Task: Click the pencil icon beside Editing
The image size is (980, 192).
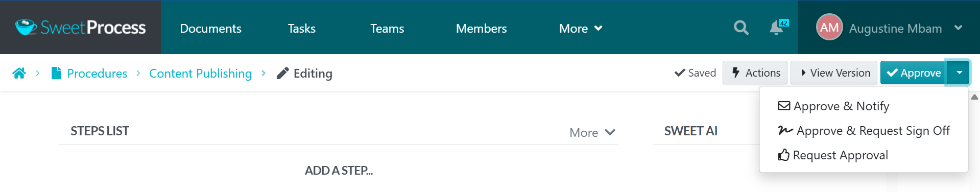Action: (282, 73)
